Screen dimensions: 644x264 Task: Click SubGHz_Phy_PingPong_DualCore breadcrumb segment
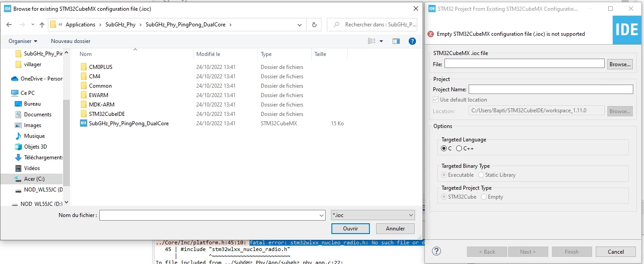click(x=186, y=25)
